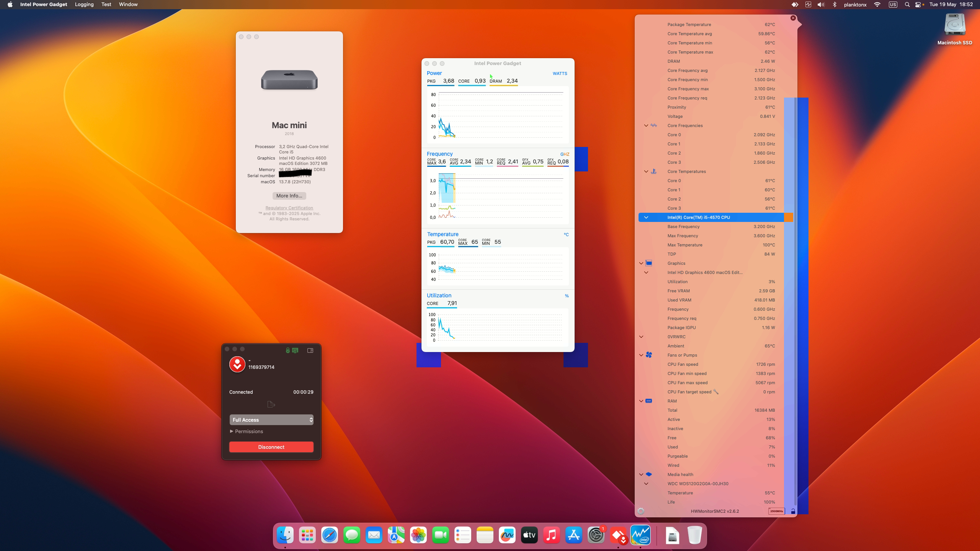Viewport: 980px width, 551px height.
Task: Click the Power graph in Intel Power Gadget
Action: tap(498, 115)
